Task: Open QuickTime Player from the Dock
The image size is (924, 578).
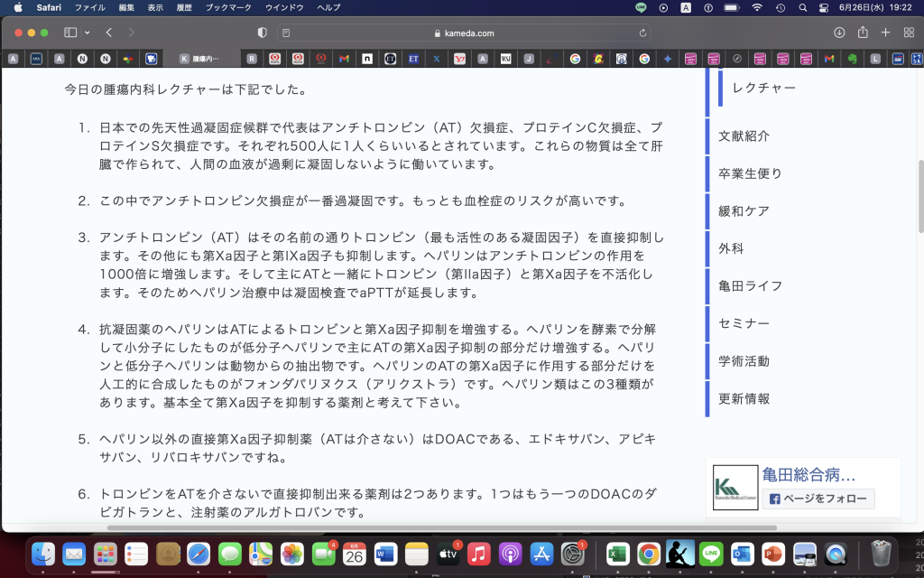Action: click(x=836, y=555)
